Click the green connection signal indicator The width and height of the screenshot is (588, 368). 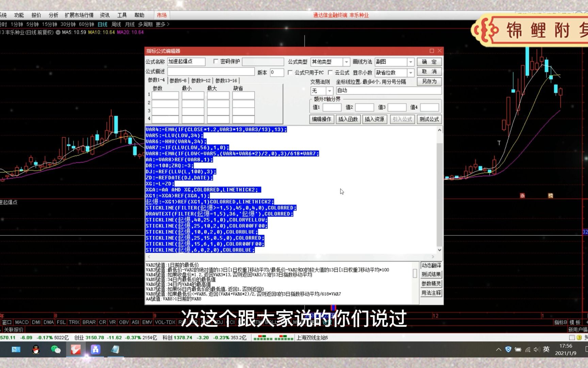pyautogui.click(x=273, y=338)
